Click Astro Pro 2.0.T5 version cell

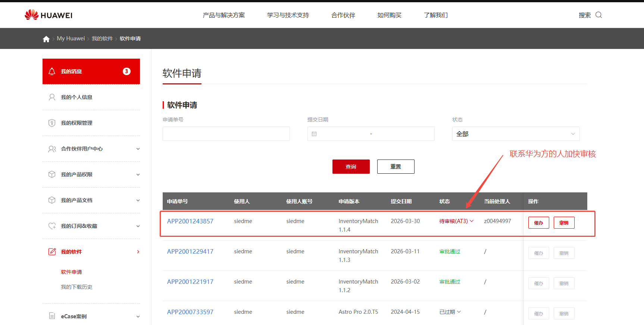tap(358, 312)
